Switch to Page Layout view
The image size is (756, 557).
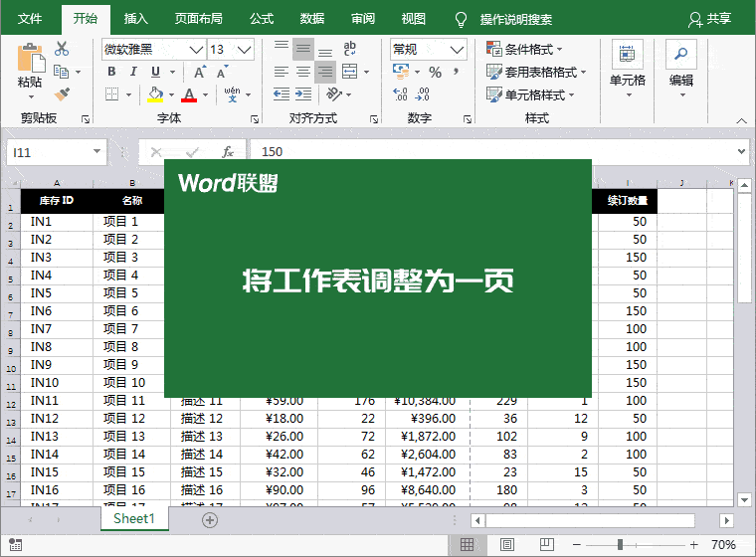506,545
